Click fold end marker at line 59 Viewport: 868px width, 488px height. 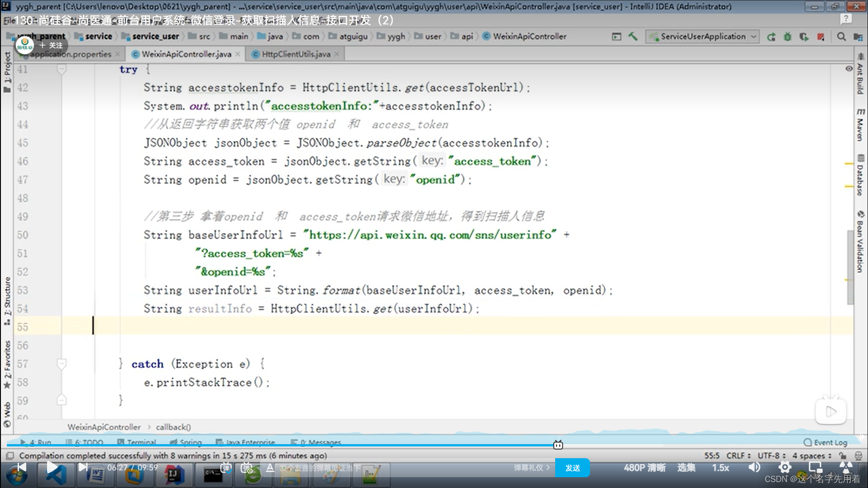(62, 400)
